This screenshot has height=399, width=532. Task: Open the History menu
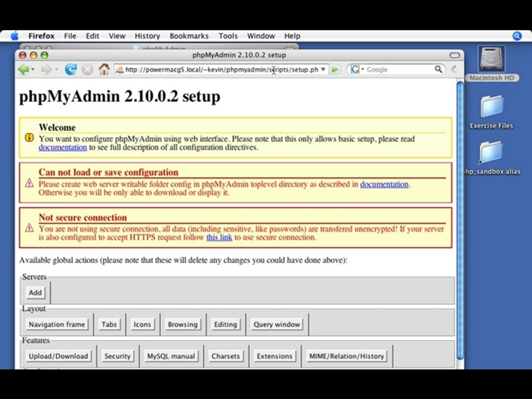click(x=147, y=36)
